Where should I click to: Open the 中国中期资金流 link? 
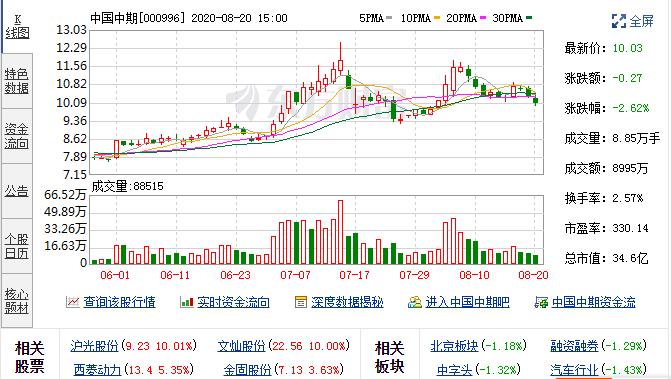pos(594,302)
